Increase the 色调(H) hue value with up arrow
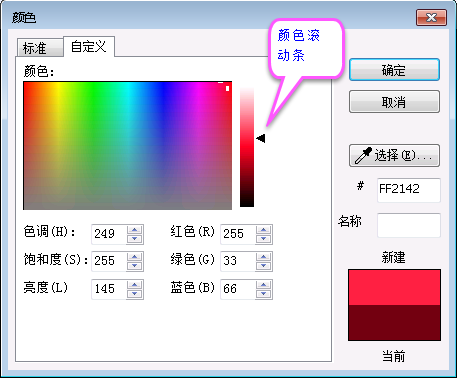The image size is (457, 378). click(135, 230)
